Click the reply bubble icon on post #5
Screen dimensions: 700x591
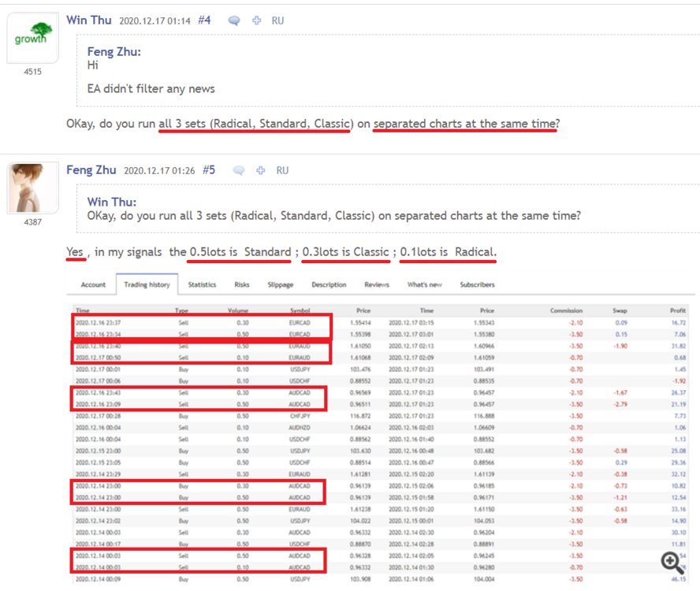pos(239,170)
